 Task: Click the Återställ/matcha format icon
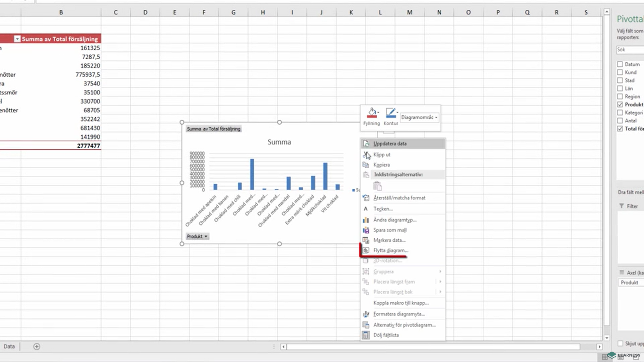coord(366,198)
